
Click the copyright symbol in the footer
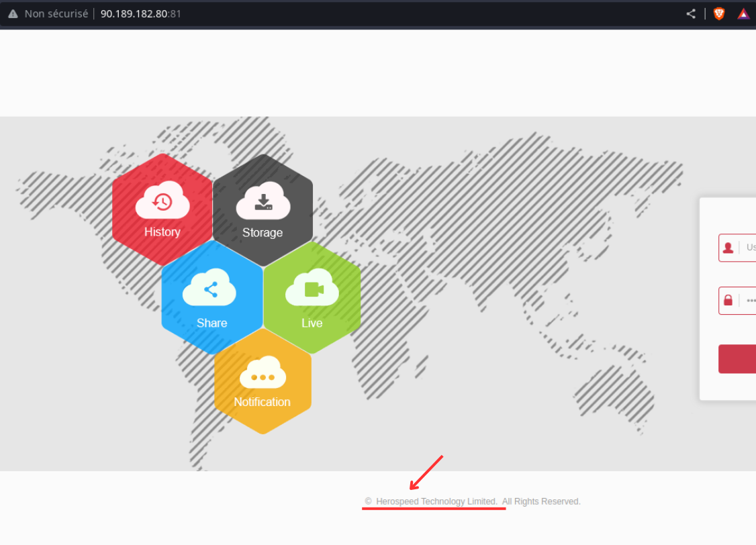click(x=368, y=501)
